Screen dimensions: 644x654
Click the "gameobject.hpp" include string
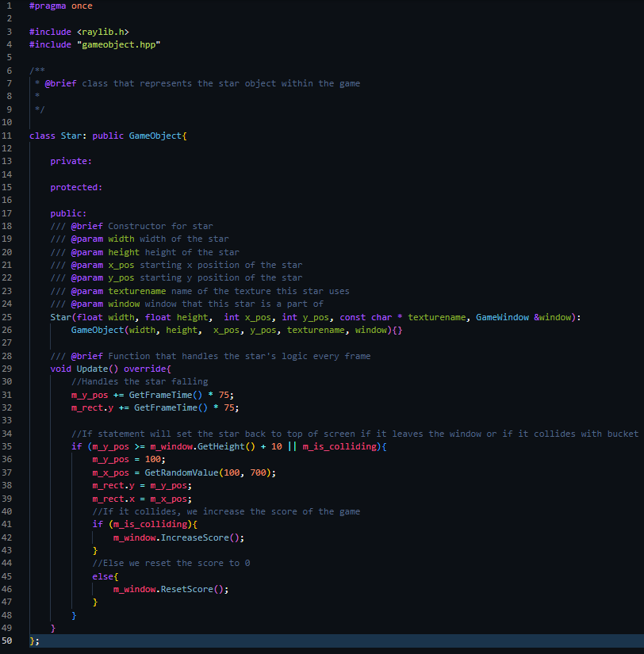[x=118, y=44]
